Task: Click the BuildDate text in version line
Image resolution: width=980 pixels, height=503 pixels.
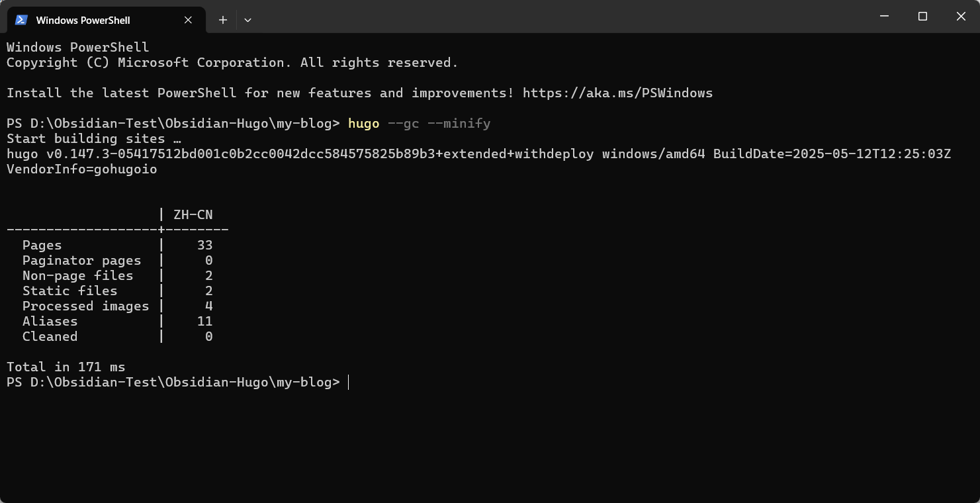Action: point(744,154)
